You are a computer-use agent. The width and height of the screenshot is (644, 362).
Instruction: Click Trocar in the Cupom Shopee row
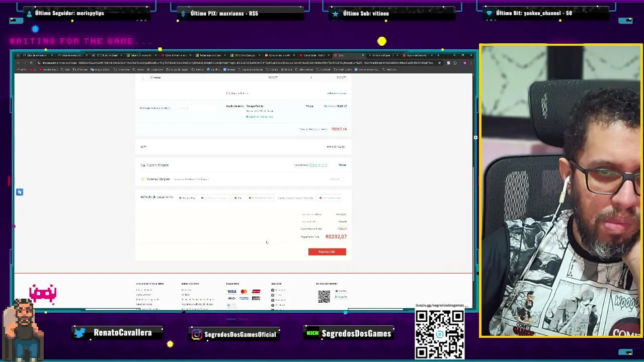[x=342, y=165]
